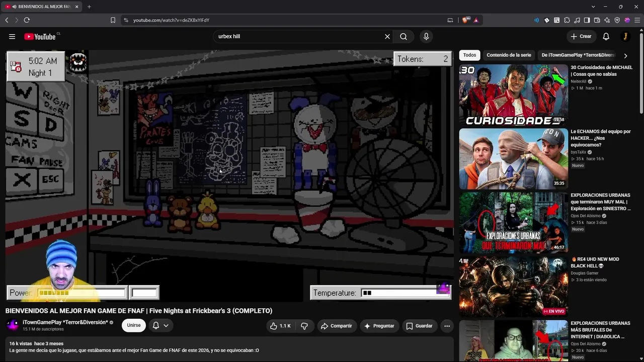Open Le ECHAMOS del equipo video title
The image size is (644, 362).
[x=601, y=138]
